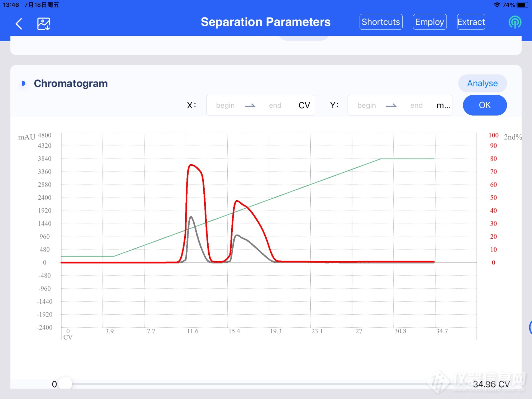Tap the battery indicator in status bar
532x399 pixels.
(522, 5)
